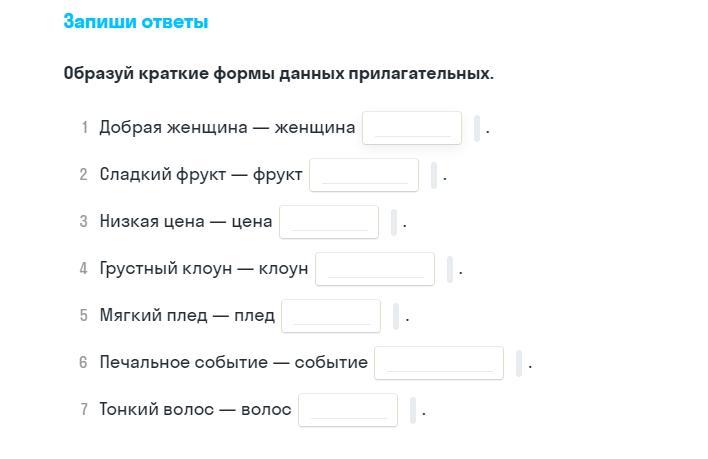The height and width of the screenshot is (459, 708).
Task: Click the gray marker beside the «женщина» answer field
Action: tap(477, 128)
